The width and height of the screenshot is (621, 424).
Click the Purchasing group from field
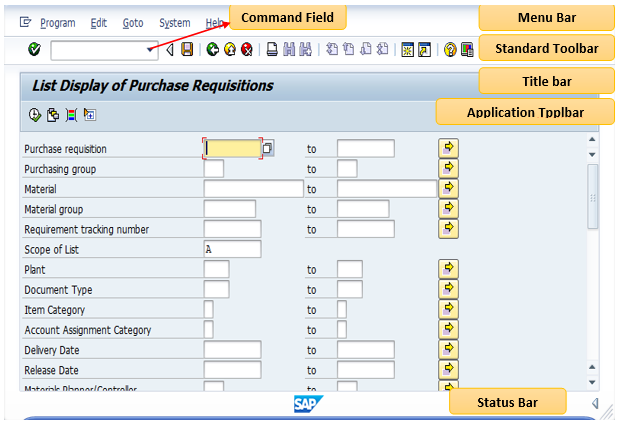213,169
